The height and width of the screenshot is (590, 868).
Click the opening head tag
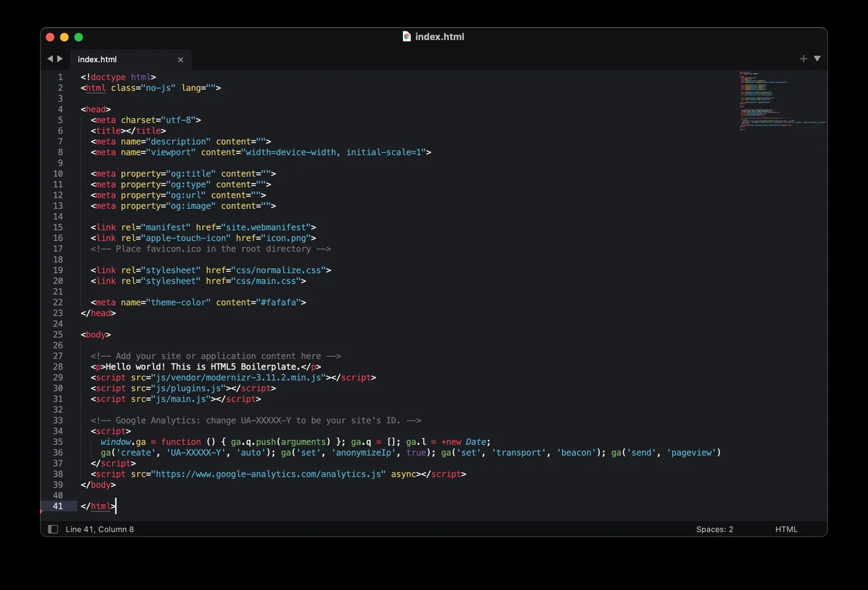pos(96,109)
